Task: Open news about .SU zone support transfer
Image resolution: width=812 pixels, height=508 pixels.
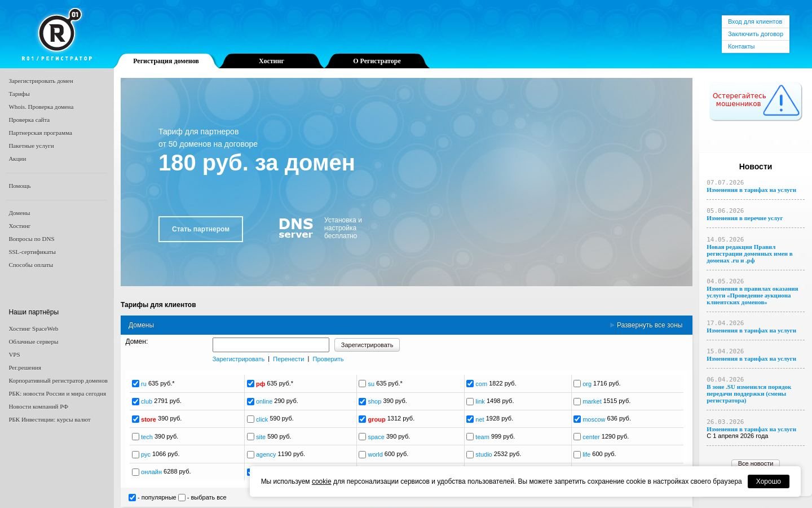Action: 749,393
